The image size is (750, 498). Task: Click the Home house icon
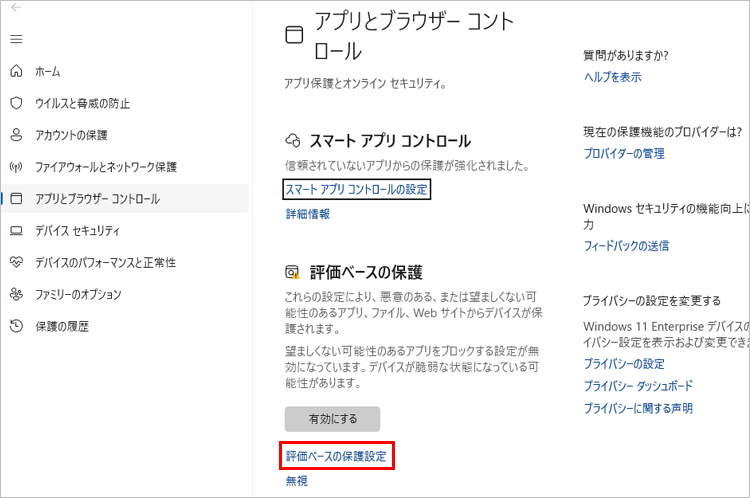(x=15, y=72)
